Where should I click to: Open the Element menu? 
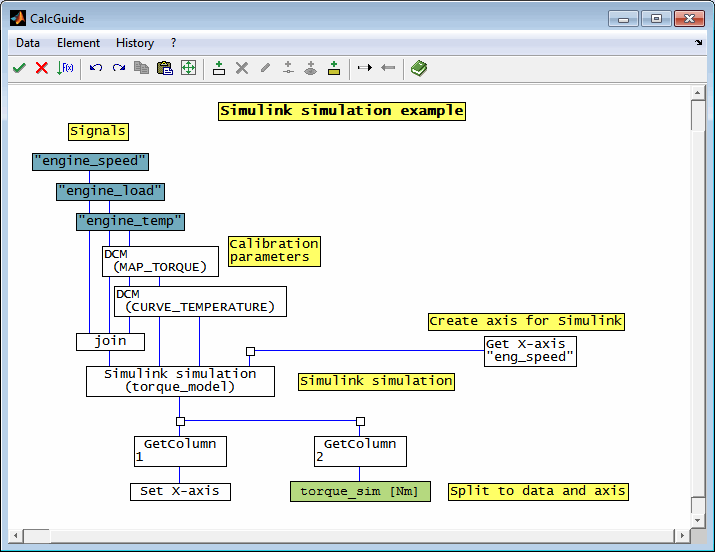[78, 43]
